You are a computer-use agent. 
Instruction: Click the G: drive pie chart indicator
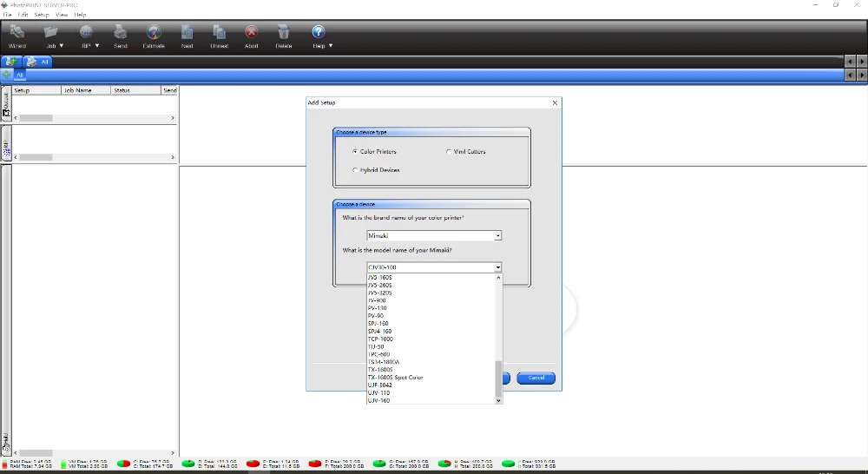click(x=379, y=464)
